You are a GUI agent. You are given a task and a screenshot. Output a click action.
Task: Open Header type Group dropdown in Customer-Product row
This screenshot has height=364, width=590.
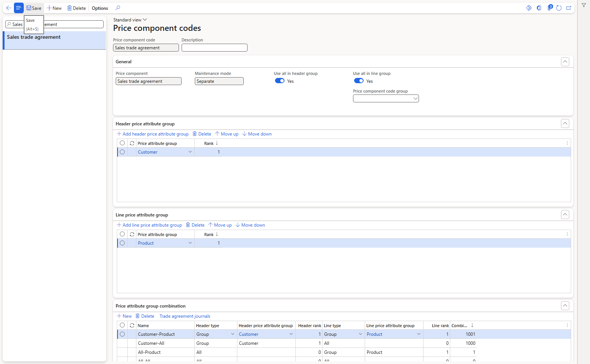[x=232, y=334]
